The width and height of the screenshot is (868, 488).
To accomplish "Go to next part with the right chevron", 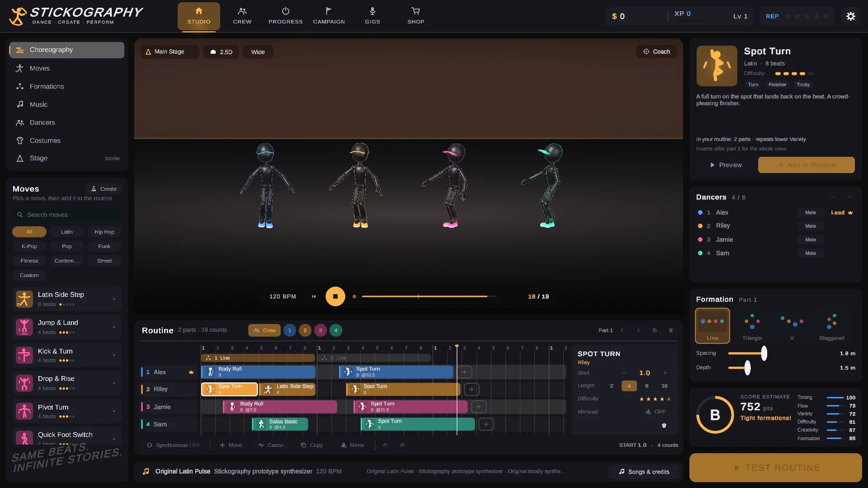I will click(x=638, y=330).
